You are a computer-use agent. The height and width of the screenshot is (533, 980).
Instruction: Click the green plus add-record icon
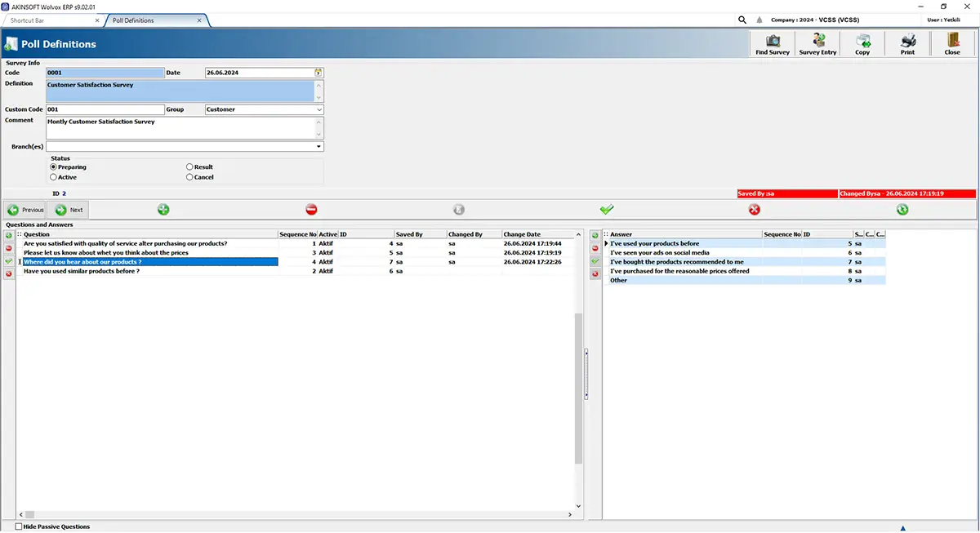[x=163, y=210]
